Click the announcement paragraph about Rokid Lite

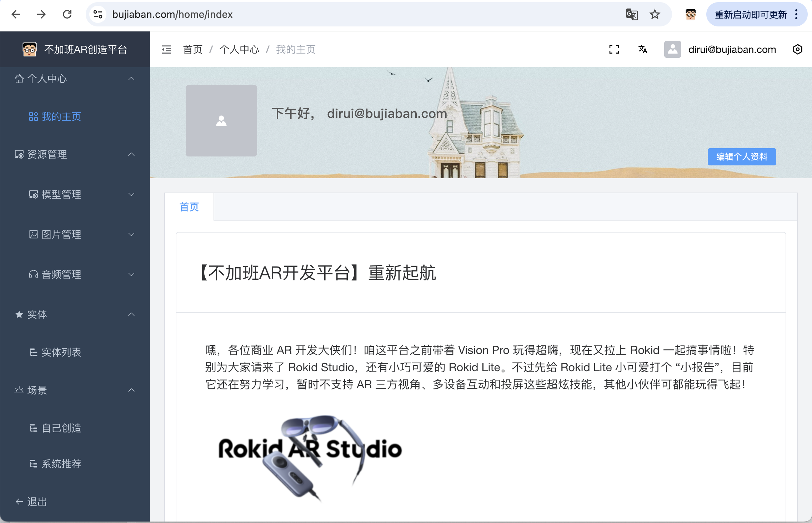coord(480,367)
